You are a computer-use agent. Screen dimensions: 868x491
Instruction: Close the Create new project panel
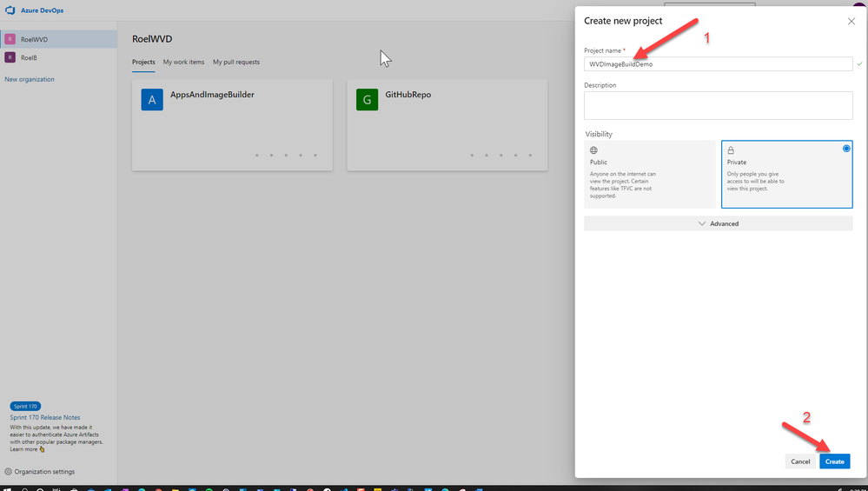click(x=851, y=21)
